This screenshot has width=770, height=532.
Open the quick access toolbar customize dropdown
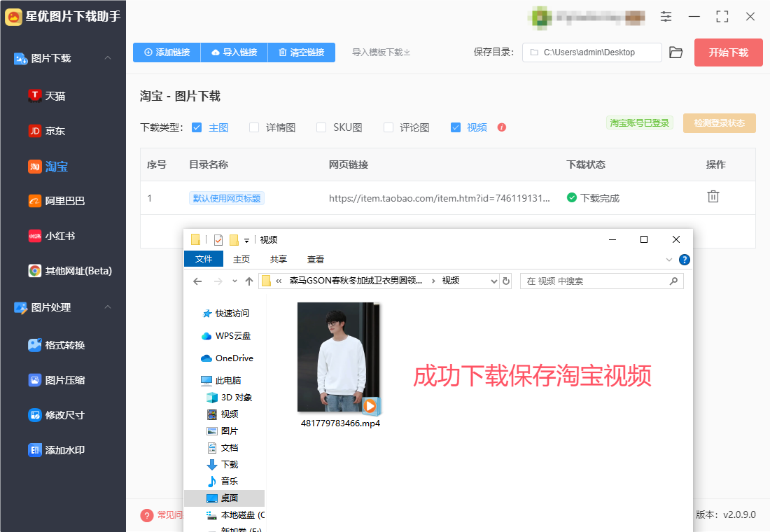pyautogui.click(x=246, y=240)
